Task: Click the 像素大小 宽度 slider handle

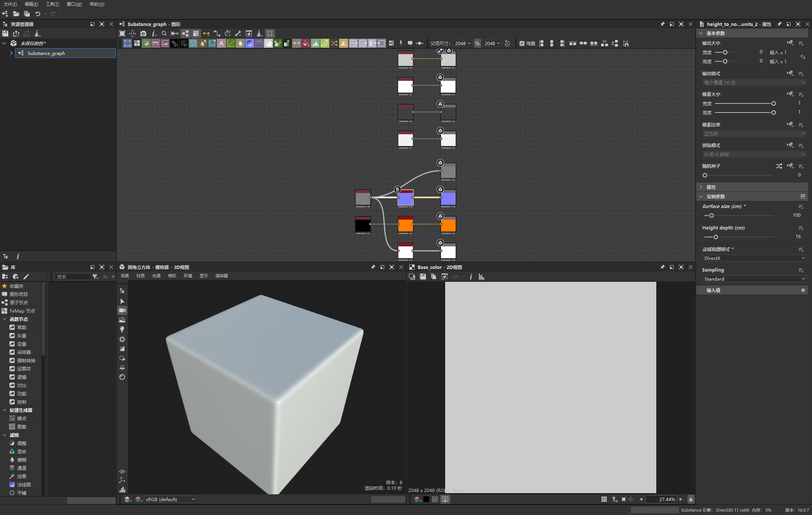Action: 773,103
